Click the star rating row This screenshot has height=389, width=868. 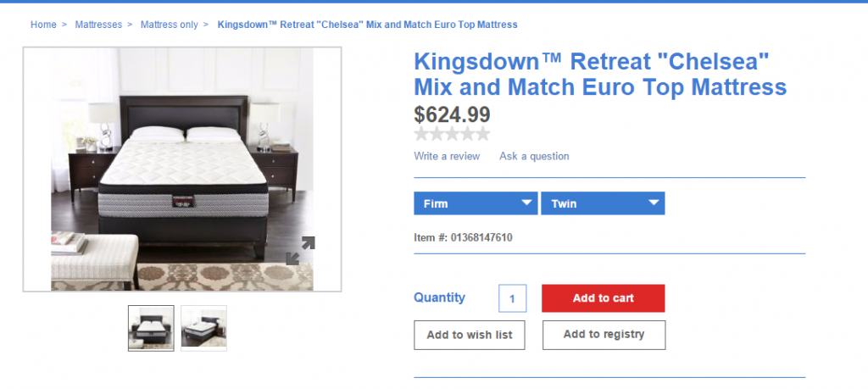[x=452, y=134]
